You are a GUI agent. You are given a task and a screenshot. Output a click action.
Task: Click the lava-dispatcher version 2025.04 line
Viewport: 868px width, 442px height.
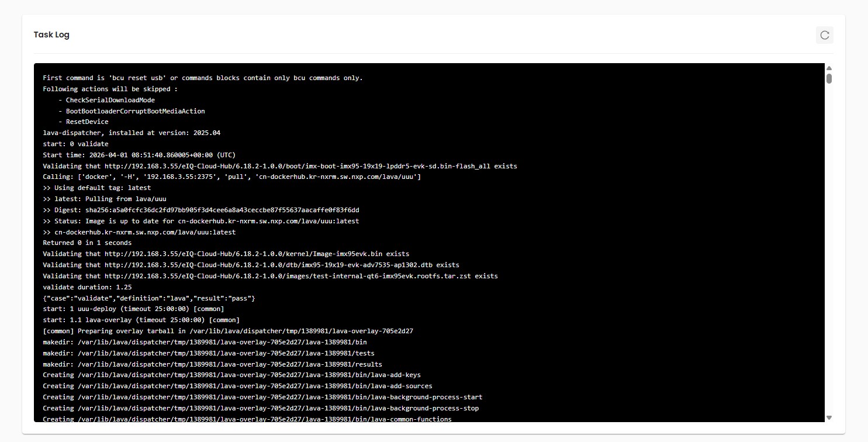(132, 133)
